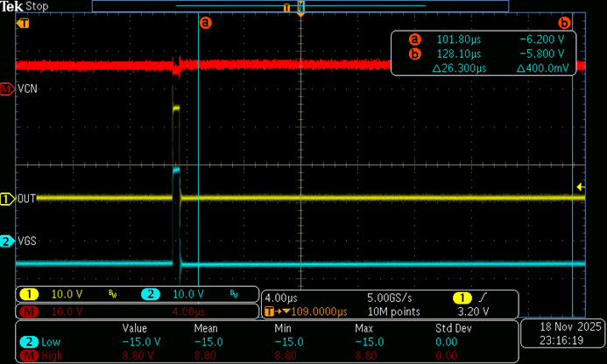Click math timebase 4.00µs in red
The image size is (607, 364).
pos(188,311)
